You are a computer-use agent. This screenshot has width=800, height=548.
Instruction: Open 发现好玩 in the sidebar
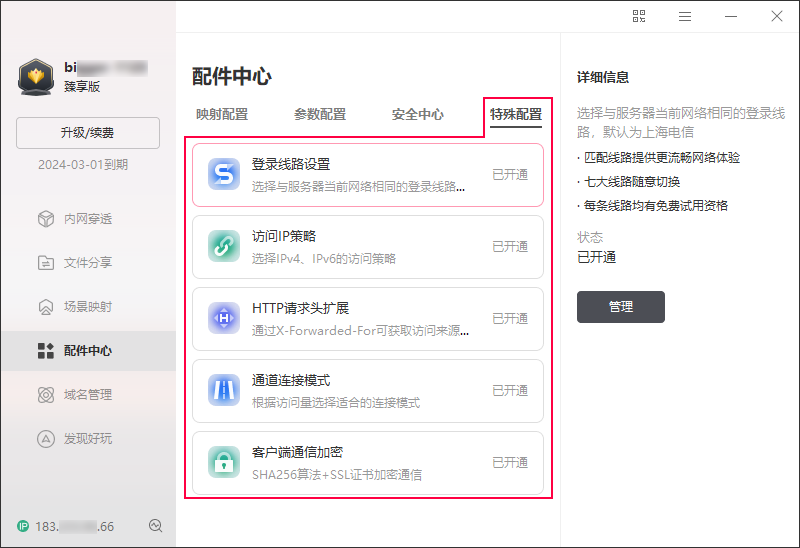(87, 439)
